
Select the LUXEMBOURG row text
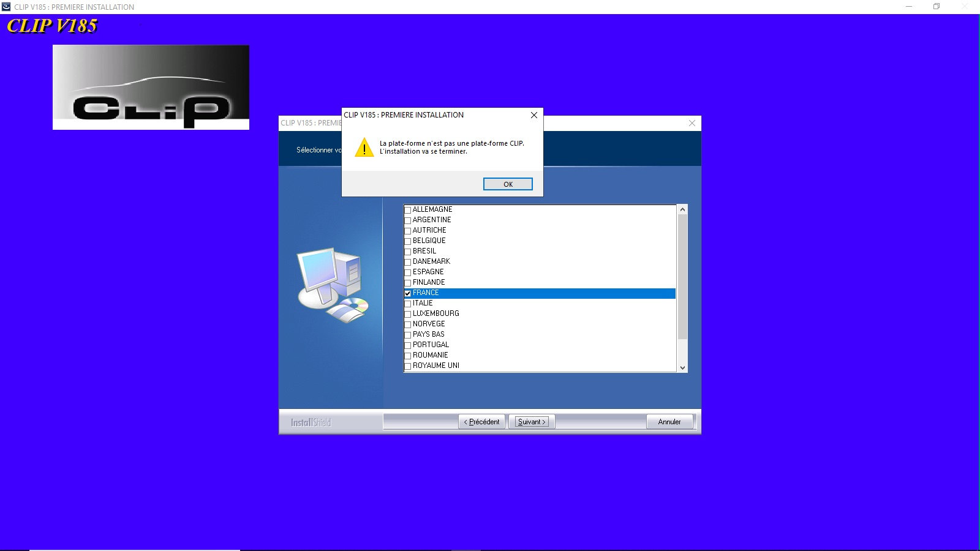point(436,313)
